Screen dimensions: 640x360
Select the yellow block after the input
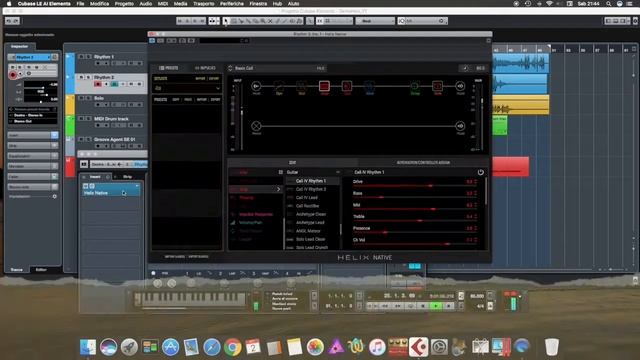click(279, 86)
